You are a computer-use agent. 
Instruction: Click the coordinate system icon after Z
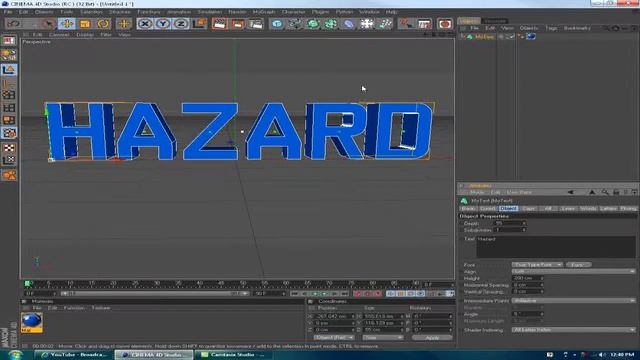pos(199,24)
